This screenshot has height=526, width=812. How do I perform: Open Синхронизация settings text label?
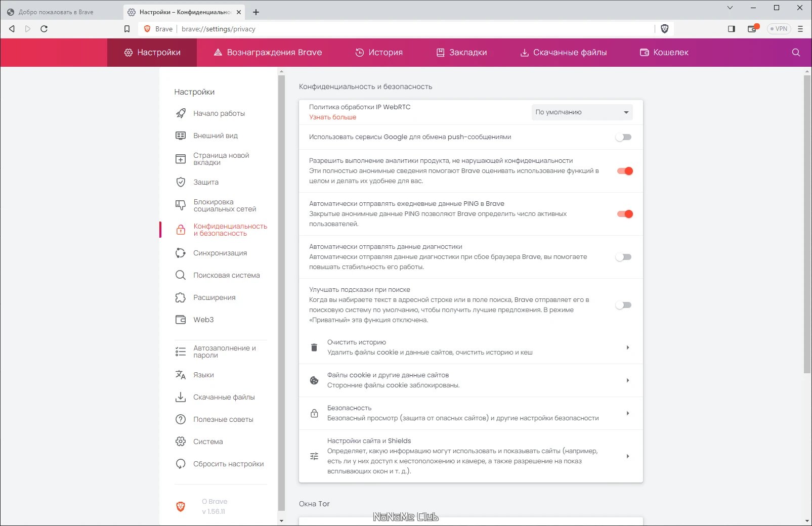click(x=220, y=253)
